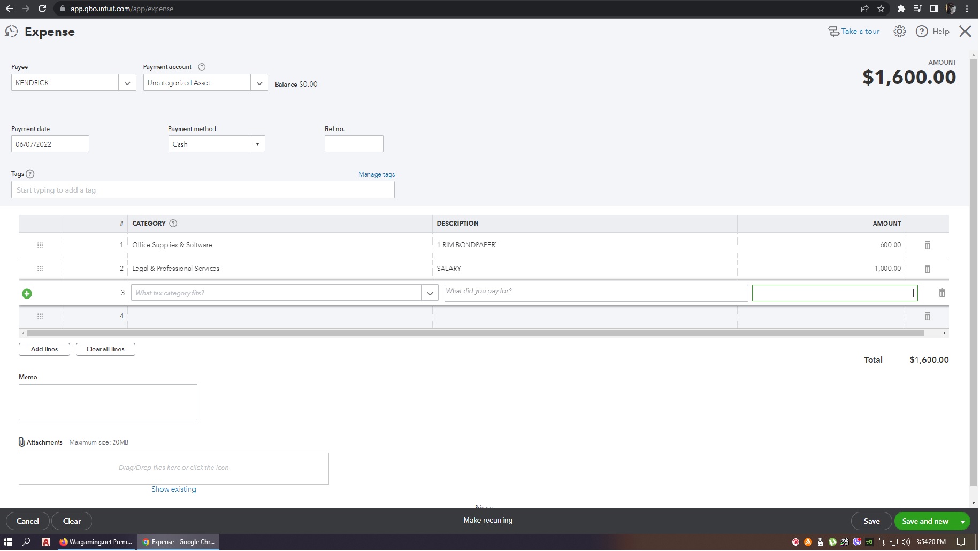Viewport: 980px width, 551px height.
Task: Click the Add lines button
Action: [x=44, y=350]
